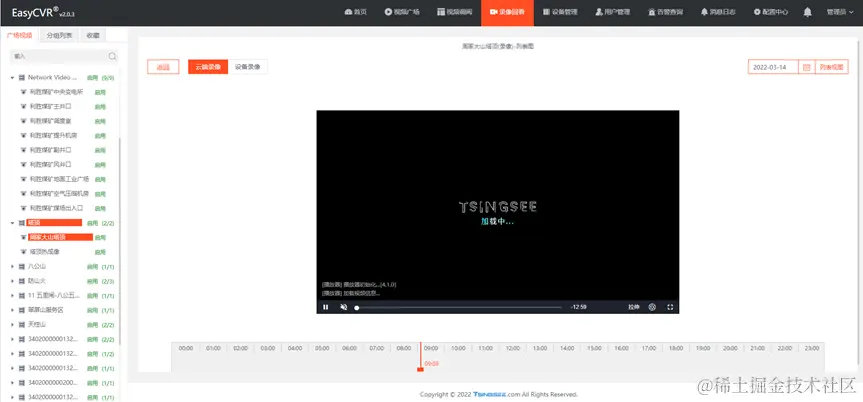Select camera 利胜煤矿煤场出入口 in the tree

click(x=57, y=208)
